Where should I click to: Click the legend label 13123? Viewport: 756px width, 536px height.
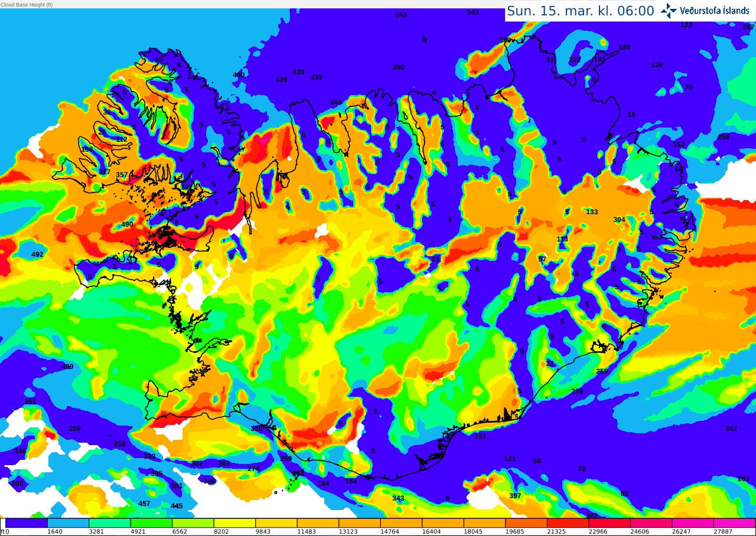click(348, 532)
